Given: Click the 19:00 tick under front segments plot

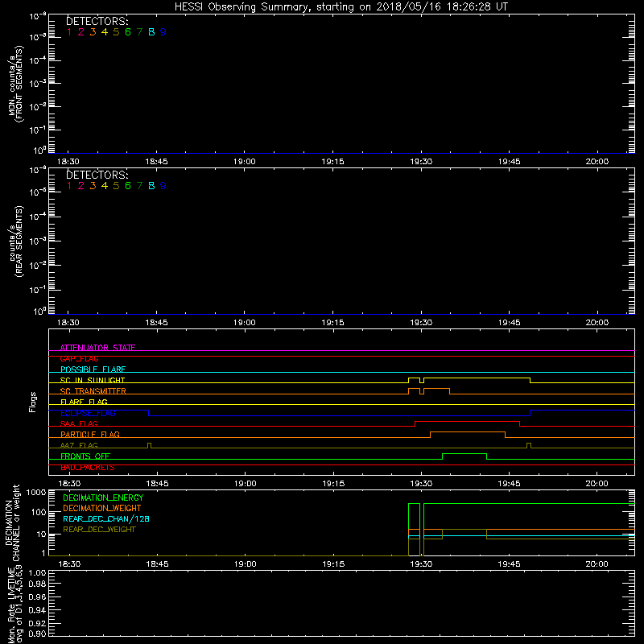Looking at the screenshot, I should point(245,162).
